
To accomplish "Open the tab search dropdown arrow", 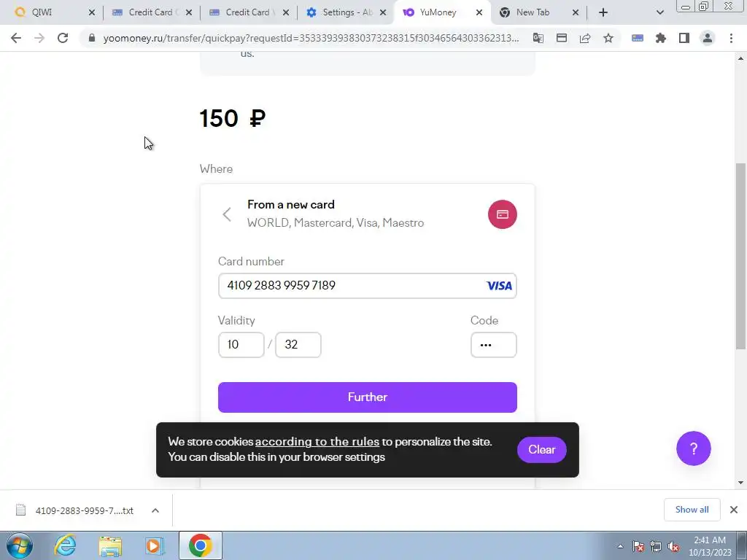I will coord(659,12).
